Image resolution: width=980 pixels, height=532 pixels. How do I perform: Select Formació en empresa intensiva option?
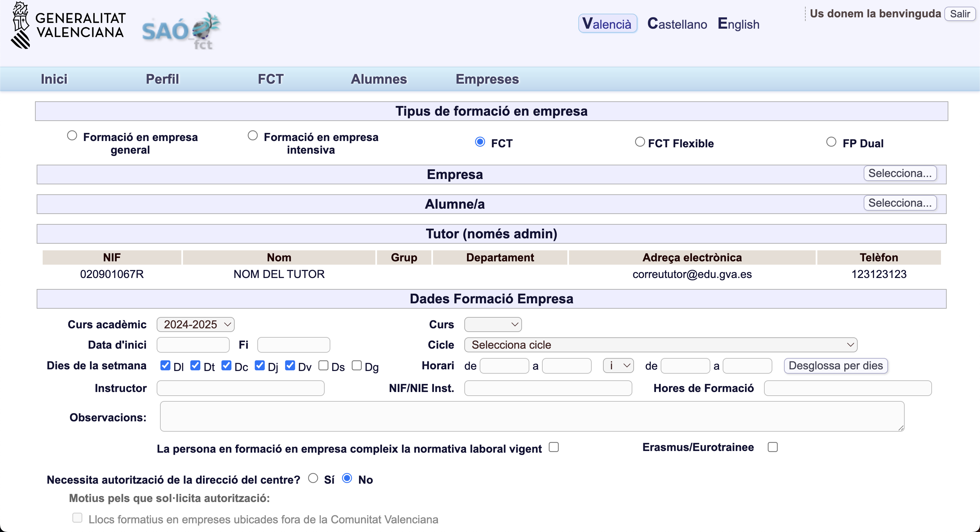[253, 135]
